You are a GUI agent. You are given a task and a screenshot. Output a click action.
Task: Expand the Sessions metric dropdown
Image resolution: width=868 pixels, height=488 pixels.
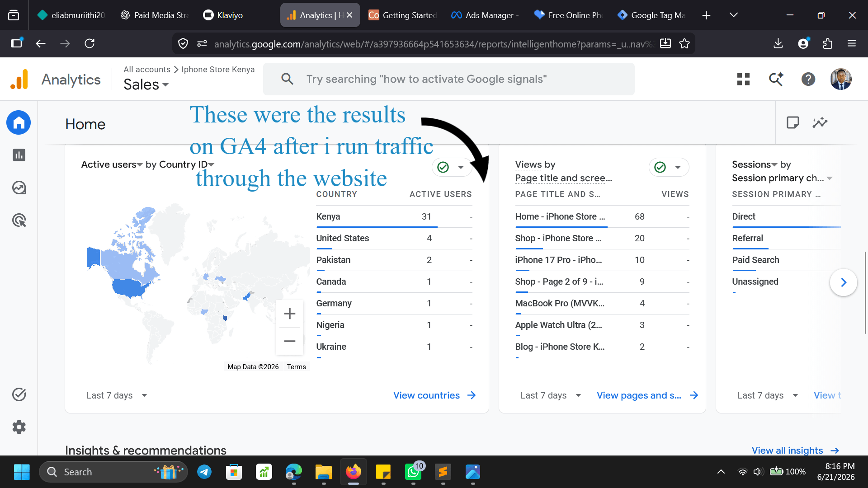tap(755, 164)
